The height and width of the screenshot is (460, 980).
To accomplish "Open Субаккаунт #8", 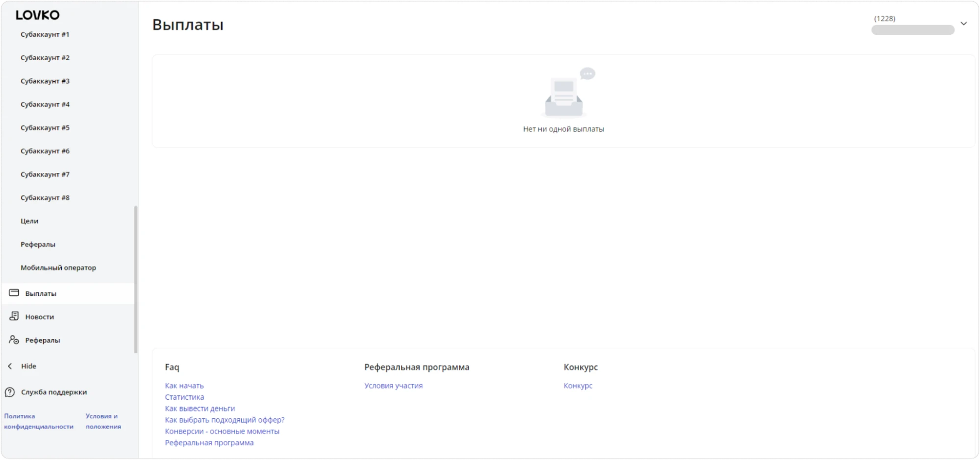I will pyautogui.click(x=45, y=198).
